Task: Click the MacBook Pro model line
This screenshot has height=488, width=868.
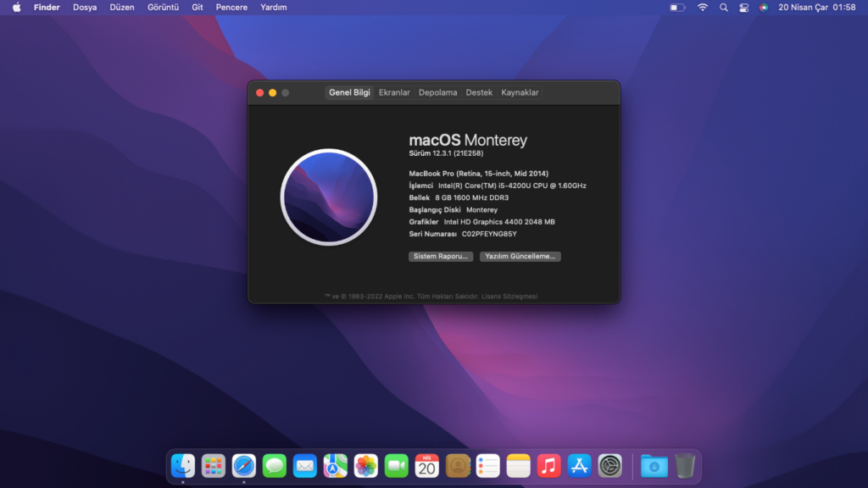Action: (479, 174)
